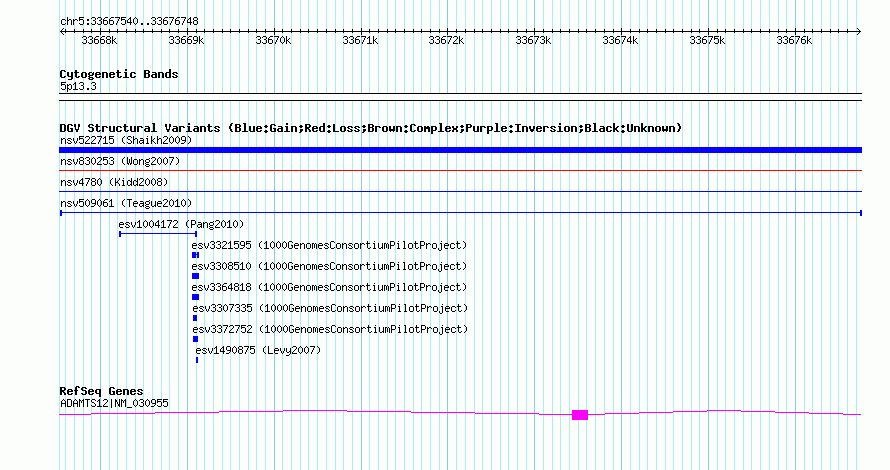Click the 33670k ruler tick label

(x=273, y=40)
